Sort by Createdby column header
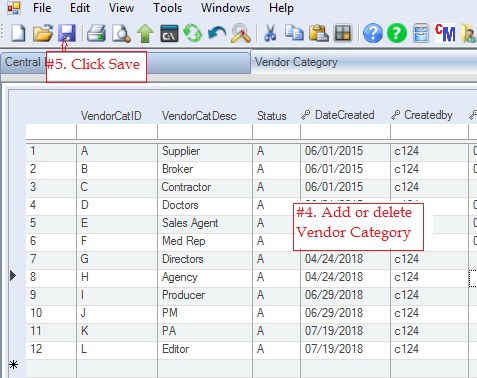 pyautogui.click(x=428, y=115)
